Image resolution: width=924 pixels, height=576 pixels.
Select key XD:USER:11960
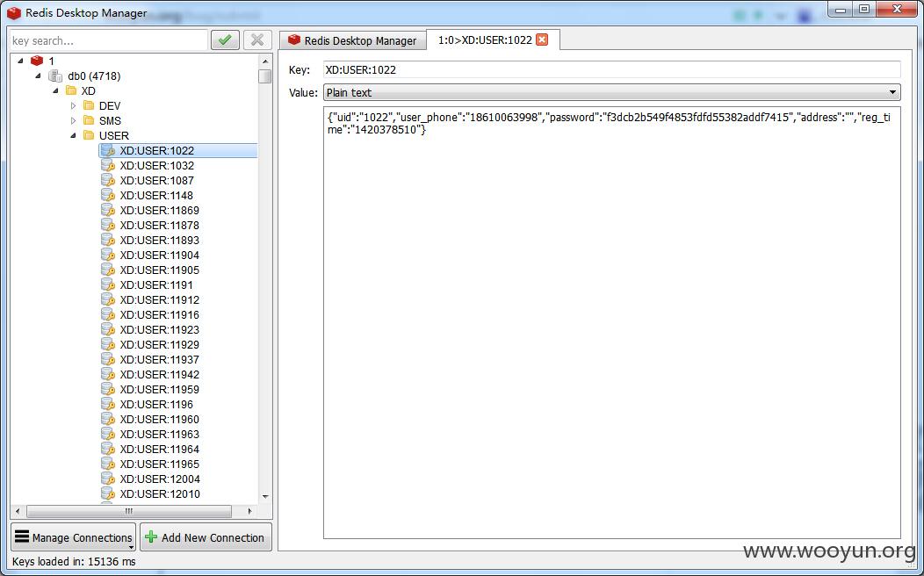coord(159,419)
